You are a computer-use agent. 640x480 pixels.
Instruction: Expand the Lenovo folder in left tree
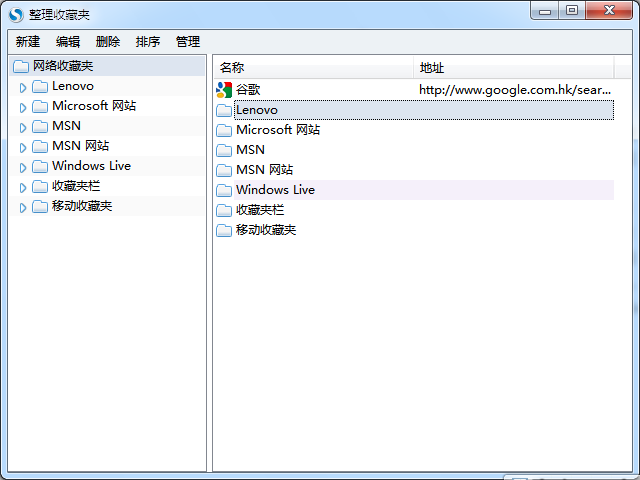[x=23, y=87]
